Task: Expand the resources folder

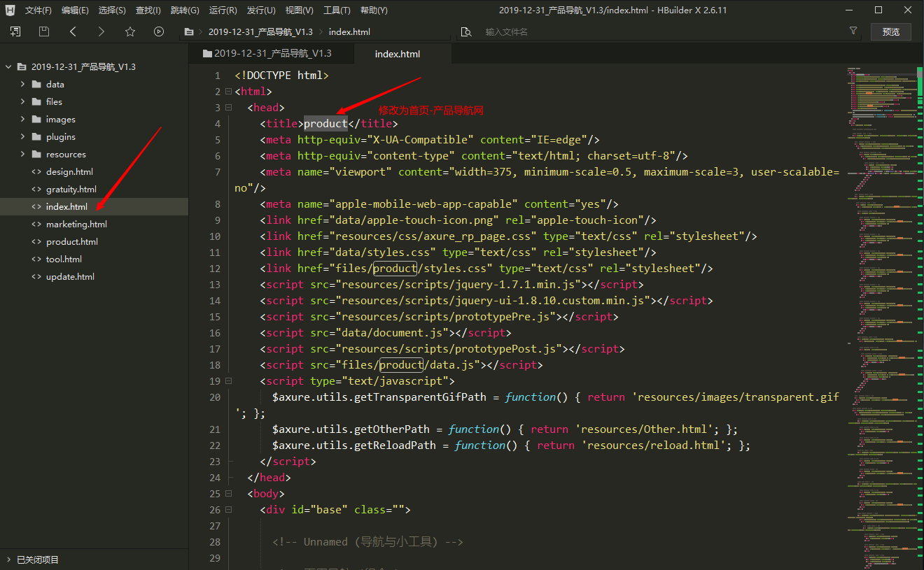Action: click(22, 154)
